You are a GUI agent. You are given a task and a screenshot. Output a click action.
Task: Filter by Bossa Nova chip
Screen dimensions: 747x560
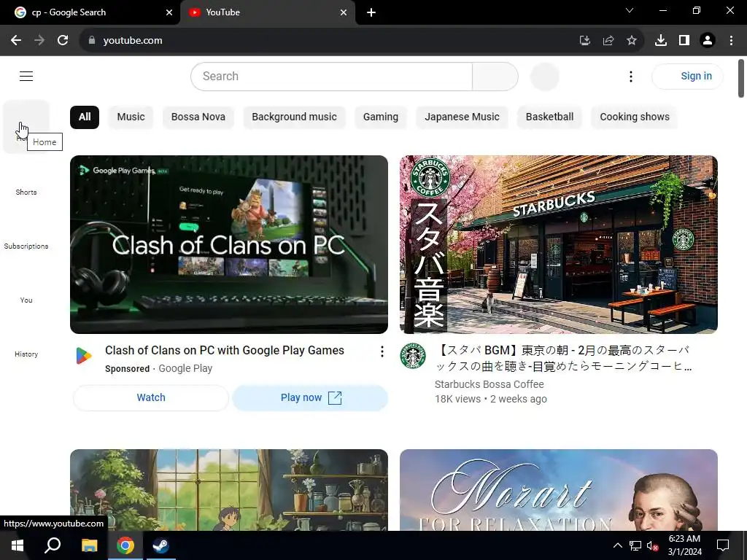(198, 117)
